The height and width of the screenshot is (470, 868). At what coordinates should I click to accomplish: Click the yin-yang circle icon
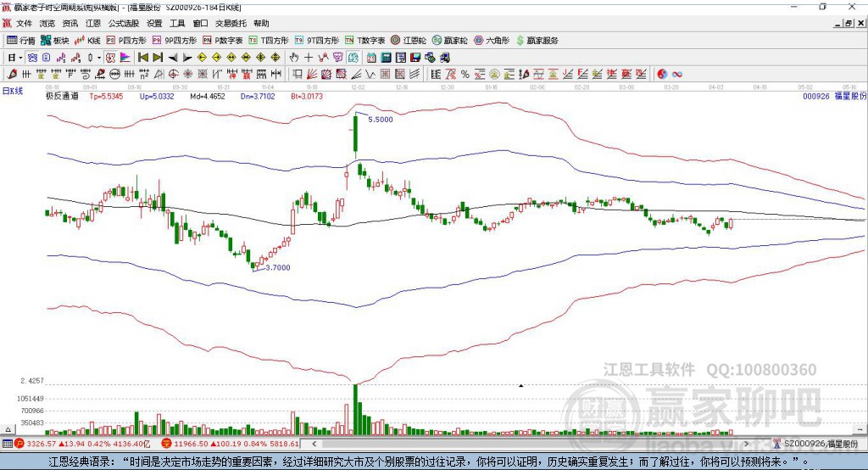coord(661,74)
